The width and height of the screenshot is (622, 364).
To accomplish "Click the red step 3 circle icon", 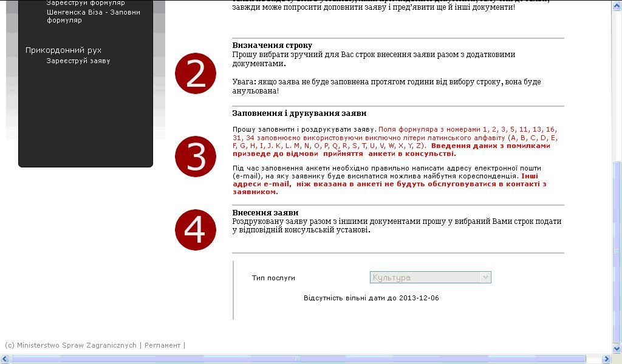I will point(196,157).
